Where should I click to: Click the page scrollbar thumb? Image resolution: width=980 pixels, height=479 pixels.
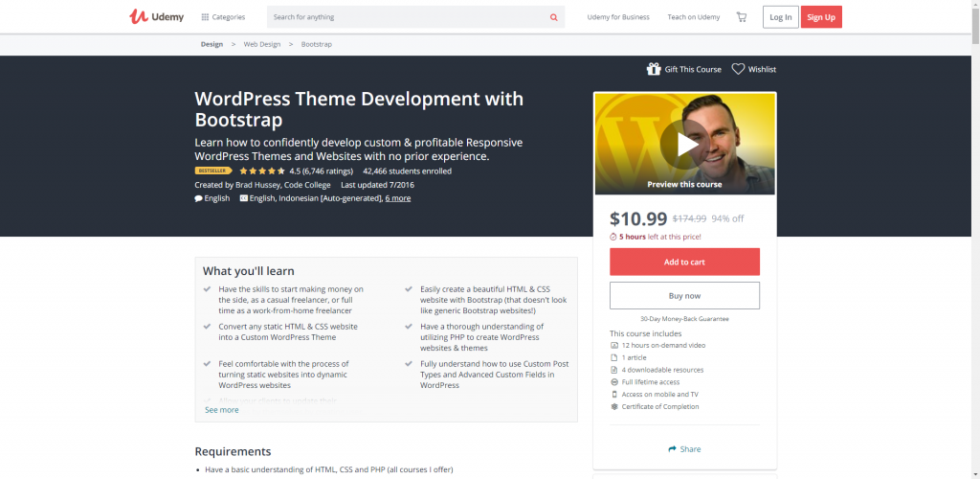[x=975, y=26]
